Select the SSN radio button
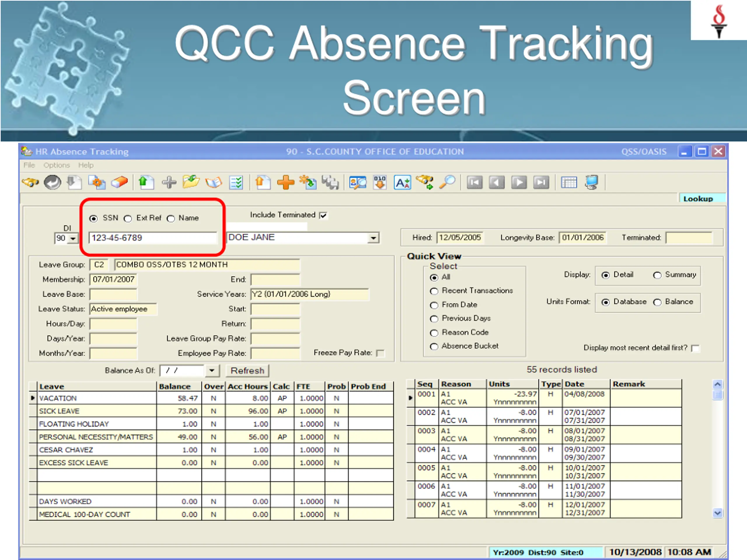 [94, 219]
